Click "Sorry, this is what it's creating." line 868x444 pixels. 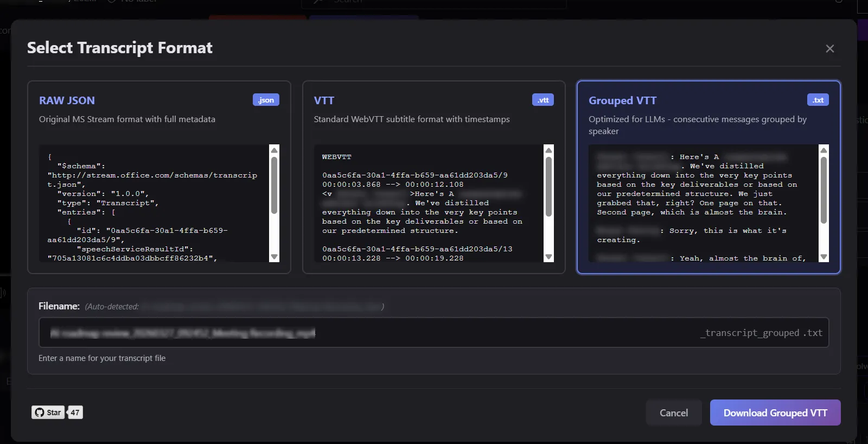[x=692, y=235]
